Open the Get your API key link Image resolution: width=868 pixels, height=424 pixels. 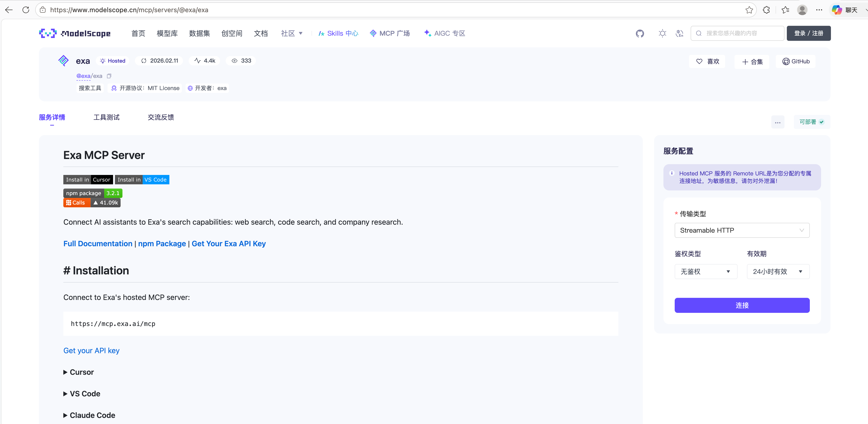[91, 351]
